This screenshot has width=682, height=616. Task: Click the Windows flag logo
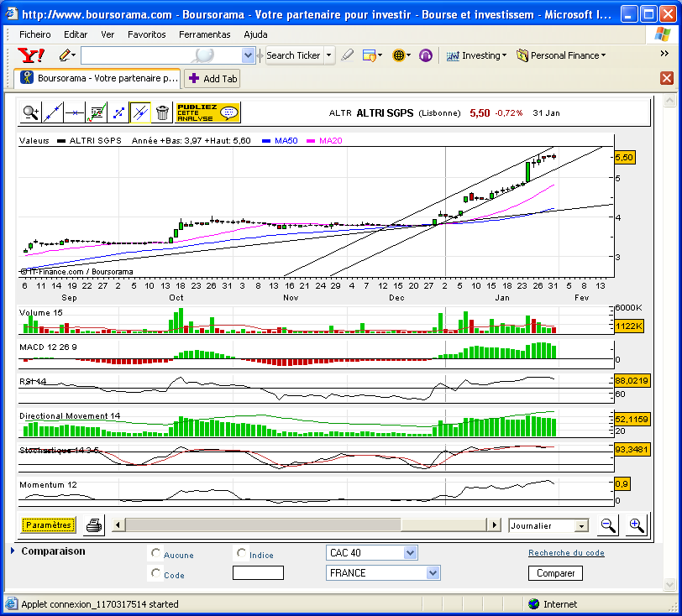662,34
